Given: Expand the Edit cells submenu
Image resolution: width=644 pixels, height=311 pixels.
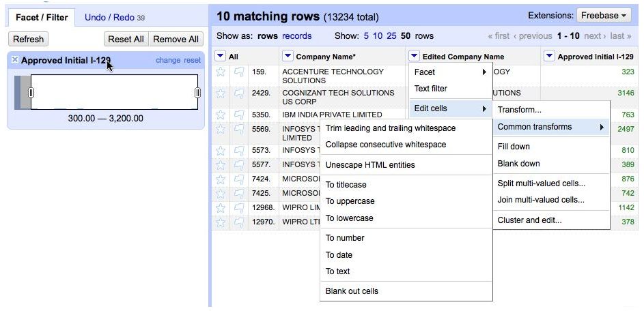Looking at the screenshot, I should (451, 108).
